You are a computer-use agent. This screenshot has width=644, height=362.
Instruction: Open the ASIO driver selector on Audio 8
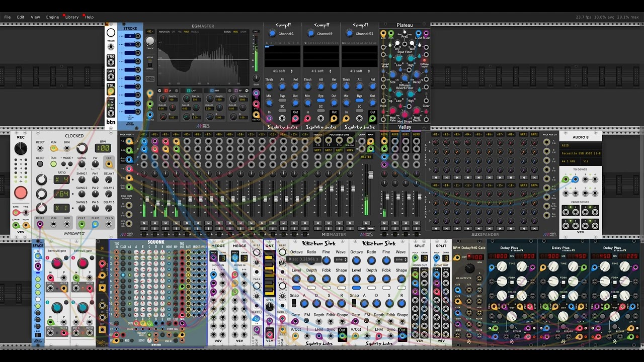coord(581,145)
